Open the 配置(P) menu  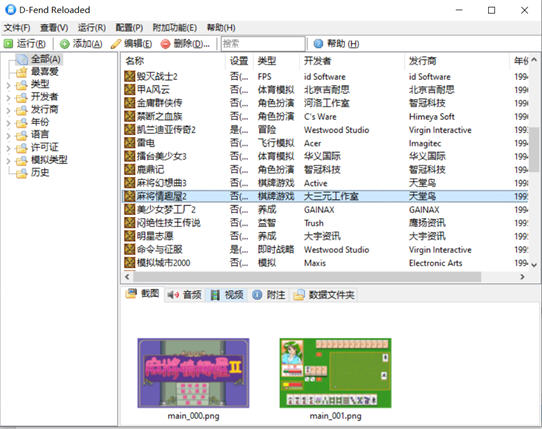[129, 28]
